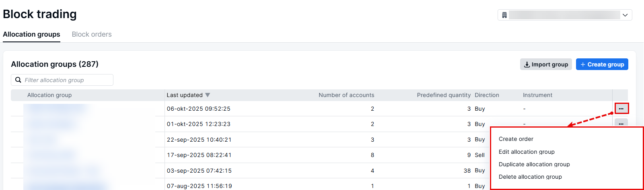Click the magnifier icon in the filter box
644x190 pixels.
(x=18, y=80)
